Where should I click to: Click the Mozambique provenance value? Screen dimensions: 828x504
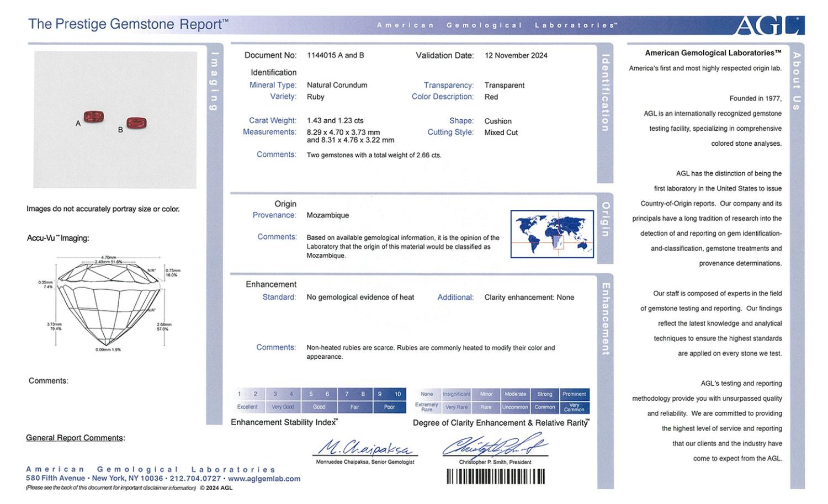click(x=328, y=215)
